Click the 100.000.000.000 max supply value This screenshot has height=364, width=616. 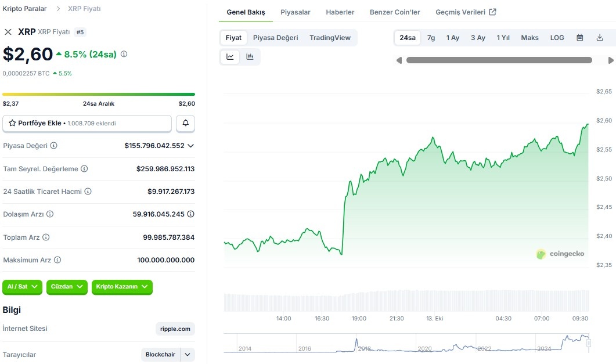[x=166, y=260]
